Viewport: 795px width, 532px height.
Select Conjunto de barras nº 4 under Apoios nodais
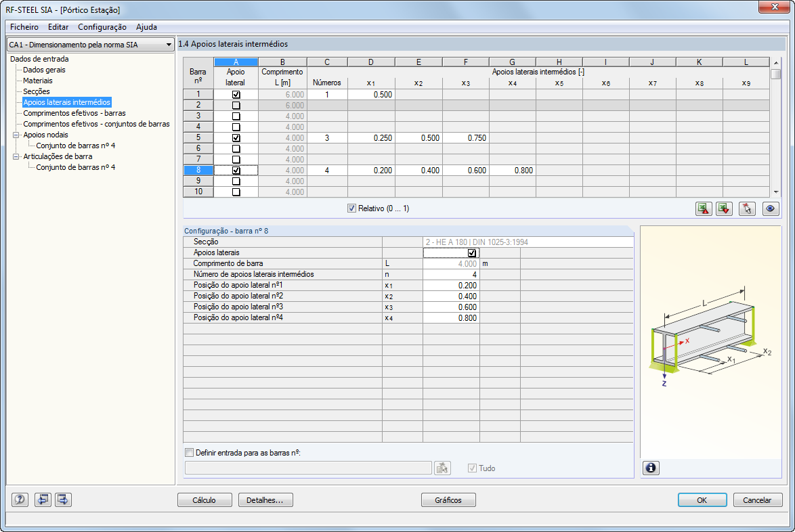76,146
